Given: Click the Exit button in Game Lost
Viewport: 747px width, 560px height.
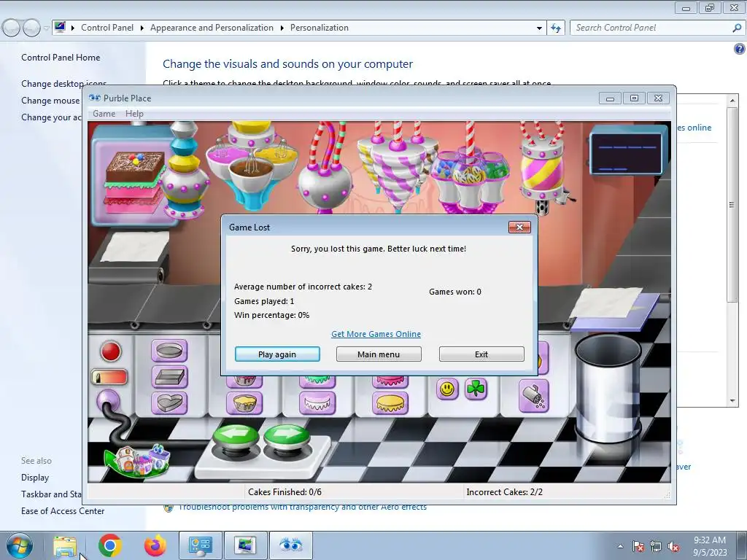Looking at the screenshot, I should click(481, 354).
